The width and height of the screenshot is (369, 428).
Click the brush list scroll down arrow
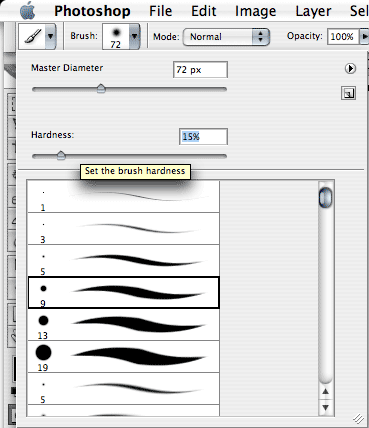[x=326, y=407]
